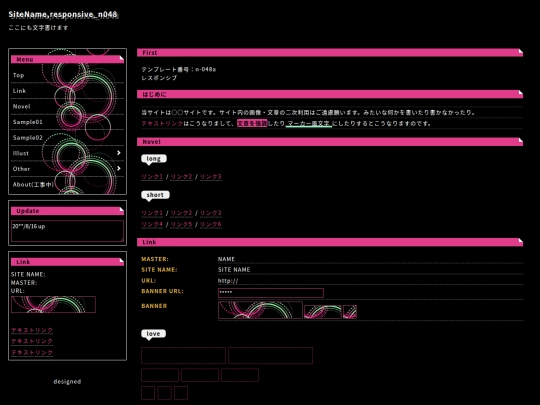Click the http:// URL value
The width and height of the screenshot is (540, 405).
(x=228, y=281)
